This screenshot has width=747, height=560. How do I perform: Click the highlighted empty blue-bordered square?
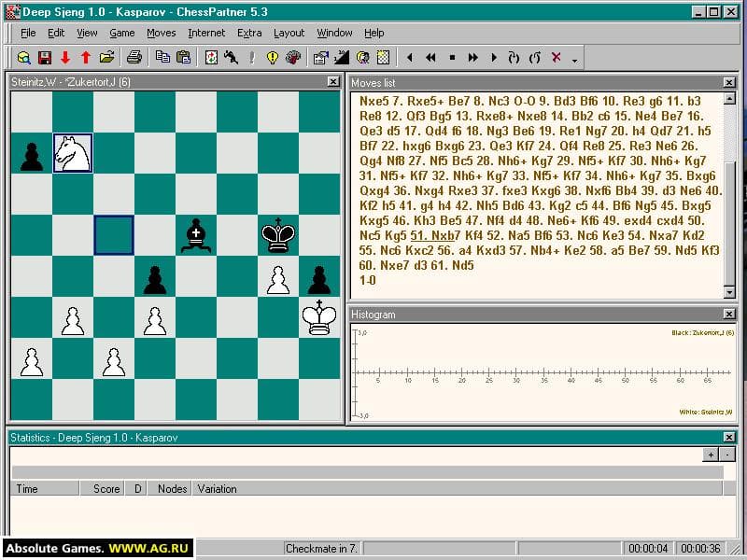click(x=113, y=235)
